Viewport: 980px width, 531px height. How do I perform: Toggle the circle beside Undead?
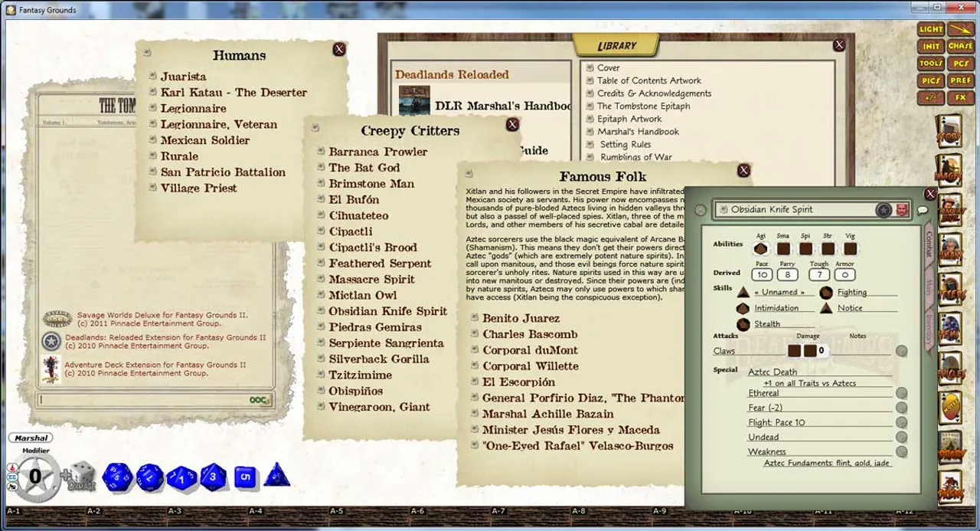click(902, 437)
